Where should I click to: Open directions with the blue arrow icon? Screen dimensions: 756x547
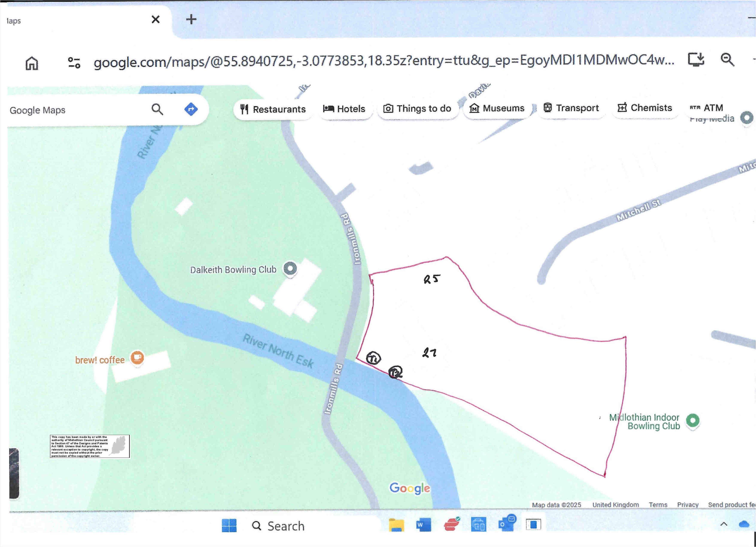click(191, 109)
